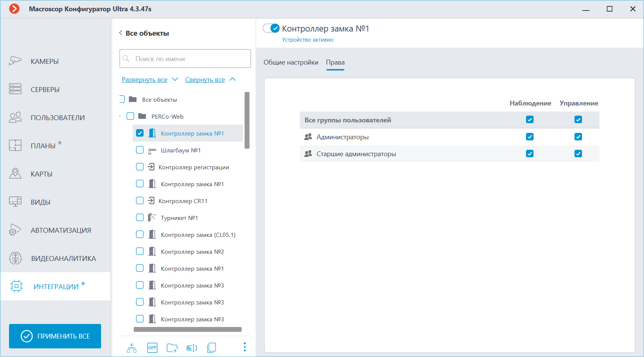Go back via Все объекты chevron
The height and width of the screenshot is (357, 644).
pyautogui.click(x=121, y=33)
